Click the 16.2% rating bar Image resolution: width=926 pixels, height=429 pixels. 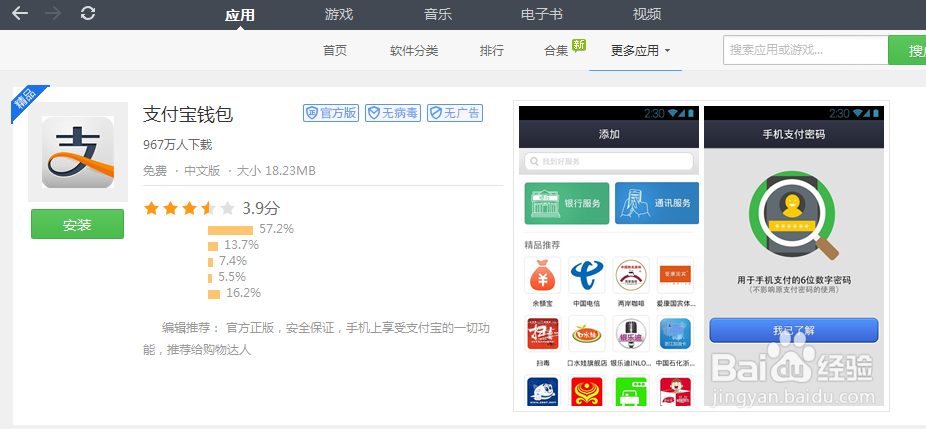pos(214,294)
